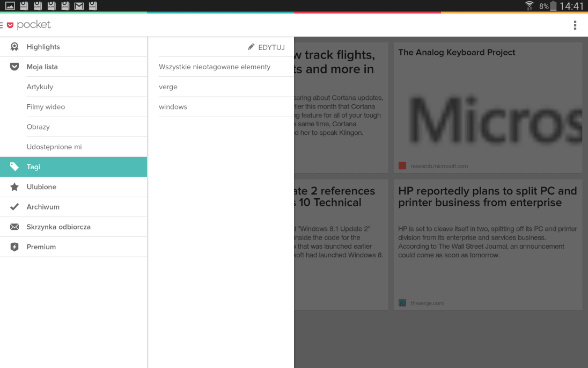
Task: Click the Highlights badge icon
Action: pyautogui.click(x=14, y=47)
